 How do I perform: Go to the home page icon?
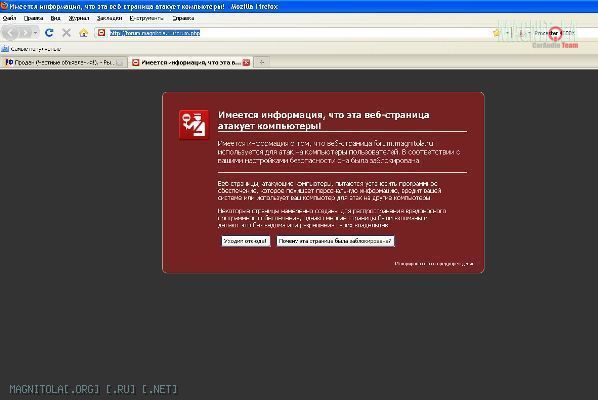click(84, 33)
